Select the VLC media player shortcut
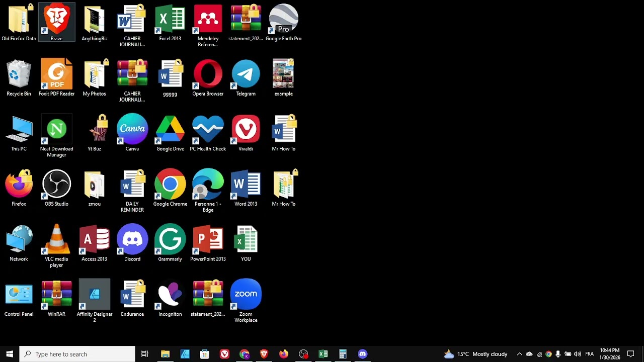The width and height of the screenshot is (644, 362). tap(56, 247)
